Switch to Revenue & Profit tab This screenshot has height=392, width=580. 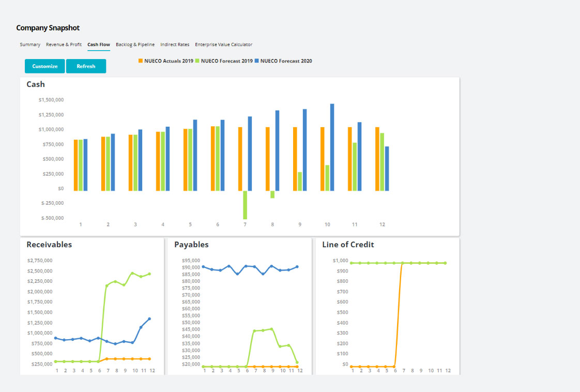(64, 44)
